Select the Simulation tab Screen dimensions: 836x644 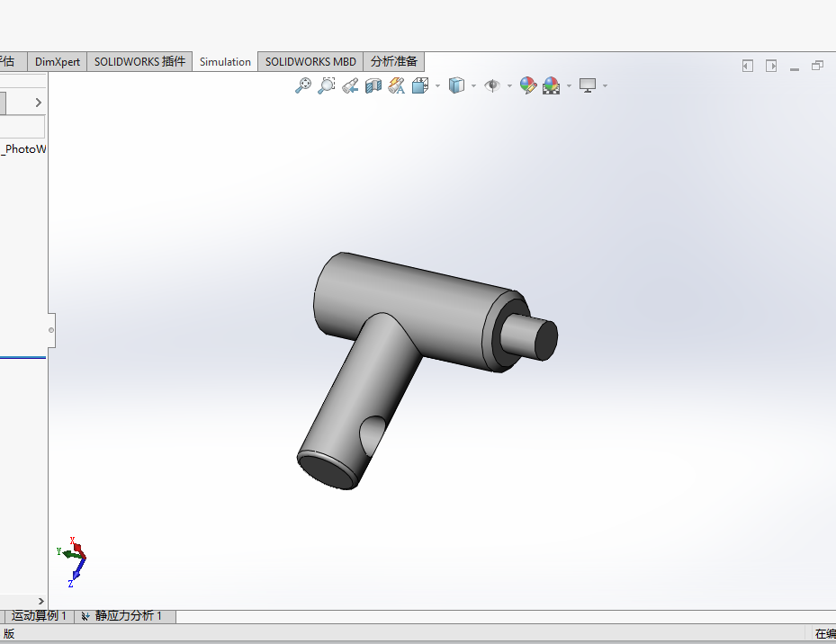[225, 62]
